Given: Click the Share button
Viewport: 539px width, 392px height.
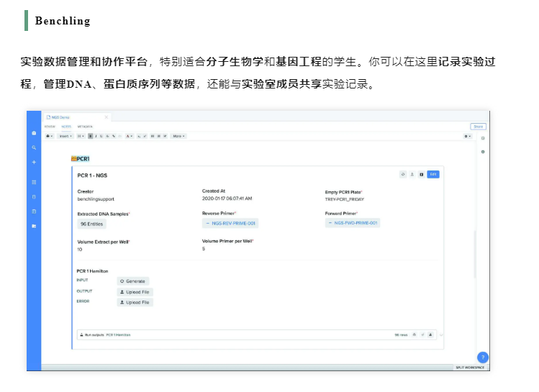Looking at the screenshot, I should (478, 127).
